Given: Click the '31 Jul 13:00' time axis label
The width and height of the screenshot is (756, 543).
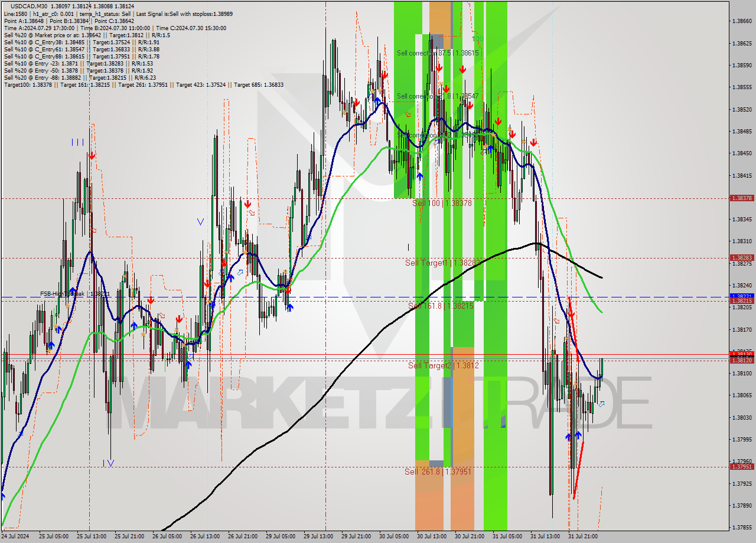Looking at the screenshot, I should click(545, 537).
